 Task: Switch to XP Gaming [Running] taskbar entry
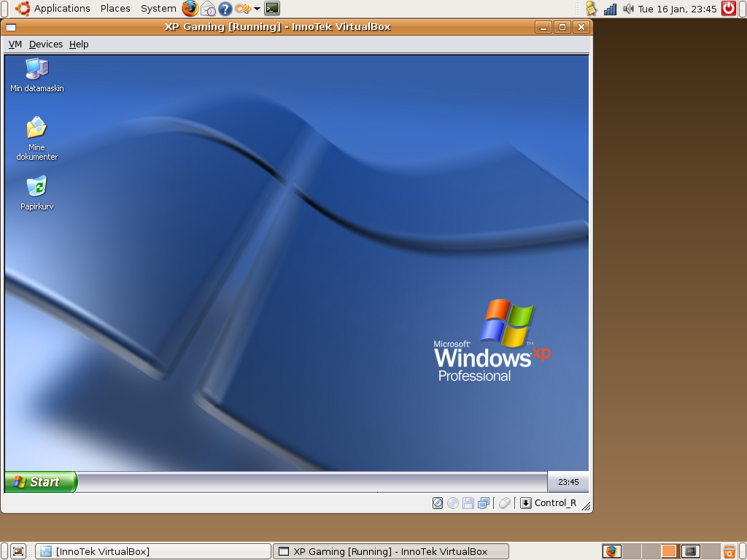391,551
